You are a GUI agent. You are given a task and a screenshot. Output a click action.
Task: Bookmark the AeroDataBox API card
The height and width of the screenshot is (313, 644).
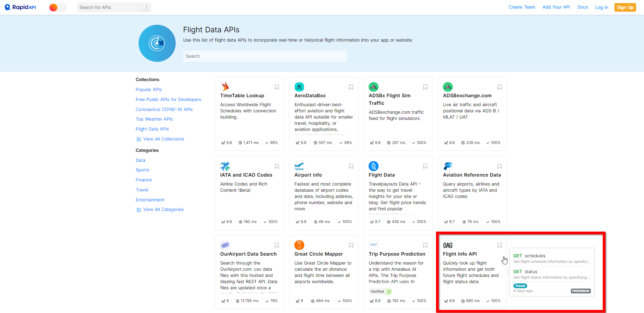tap(351, 87)
